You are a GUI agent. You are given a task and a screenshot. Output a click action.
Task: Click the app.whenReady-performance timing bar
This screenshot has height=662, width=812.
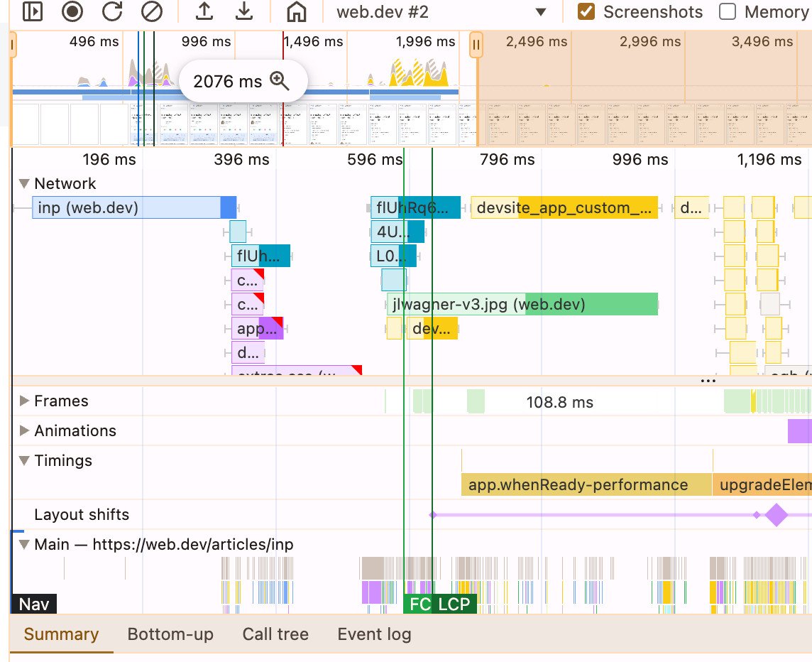[586, 484]
